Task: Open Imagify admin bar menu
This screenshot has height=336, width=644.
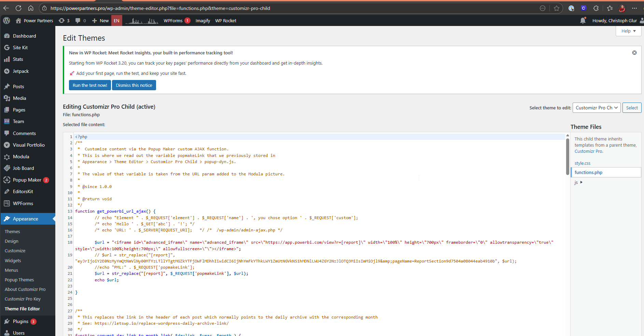Action: click(203, 21)
